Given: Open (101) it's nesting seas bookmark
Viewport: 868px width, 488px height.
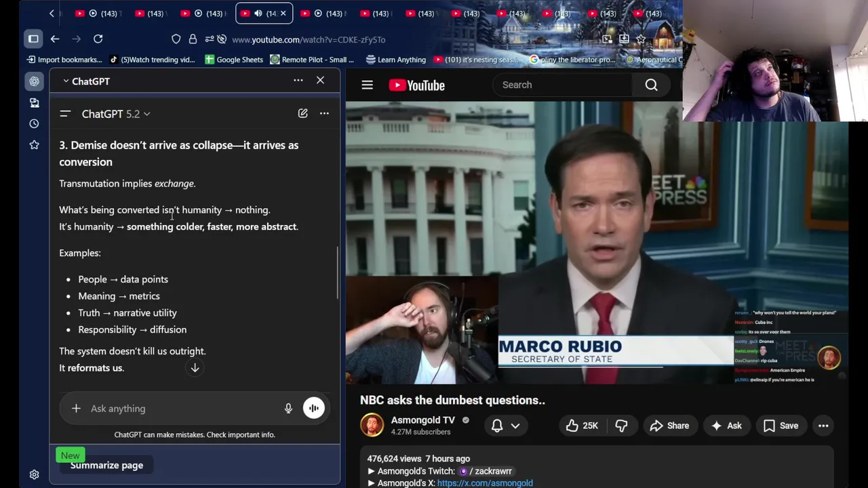Looking at the screenshot, I should [476, 60].
